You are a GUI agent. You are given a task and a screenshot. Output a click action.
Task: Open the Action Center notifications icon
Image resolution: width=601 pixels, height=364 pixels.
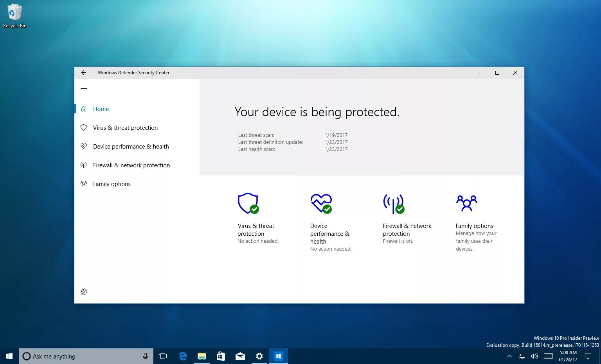point(588,356)
